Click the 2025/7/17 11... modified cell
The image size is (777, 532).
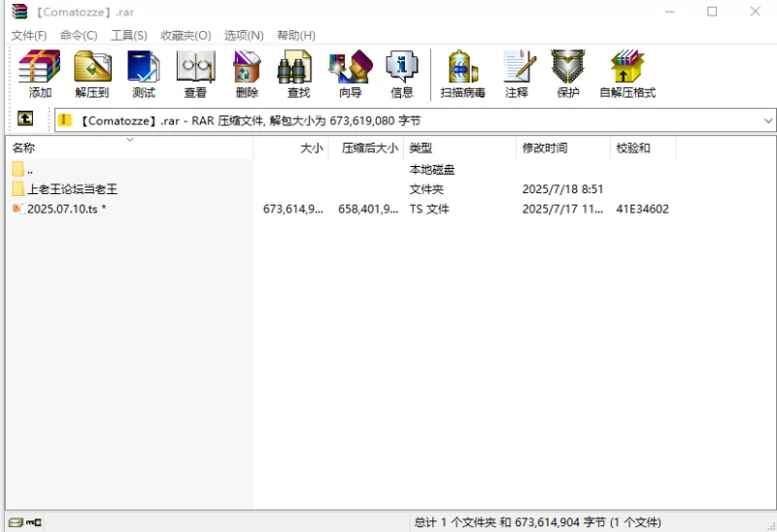click(x=562, y=209)
